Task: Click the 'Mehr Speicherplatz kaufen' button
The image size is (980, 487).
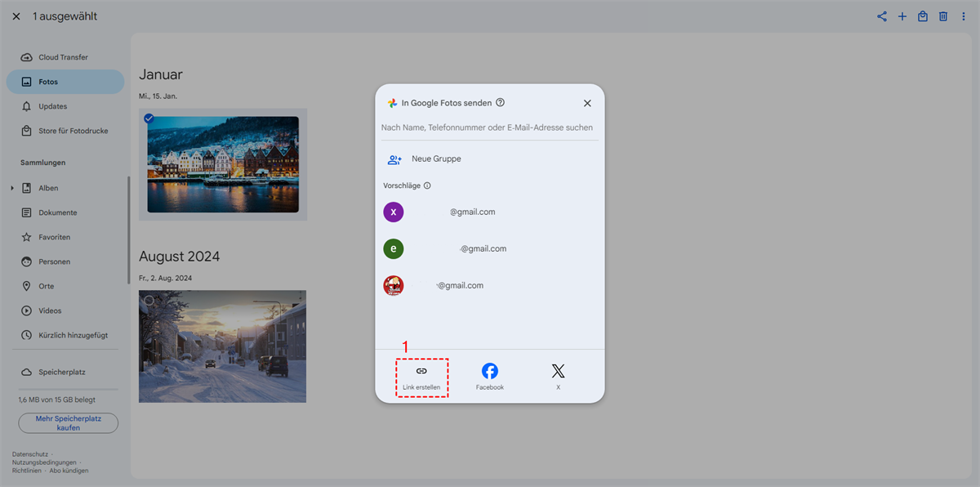Action: click(x=69, y=422)
